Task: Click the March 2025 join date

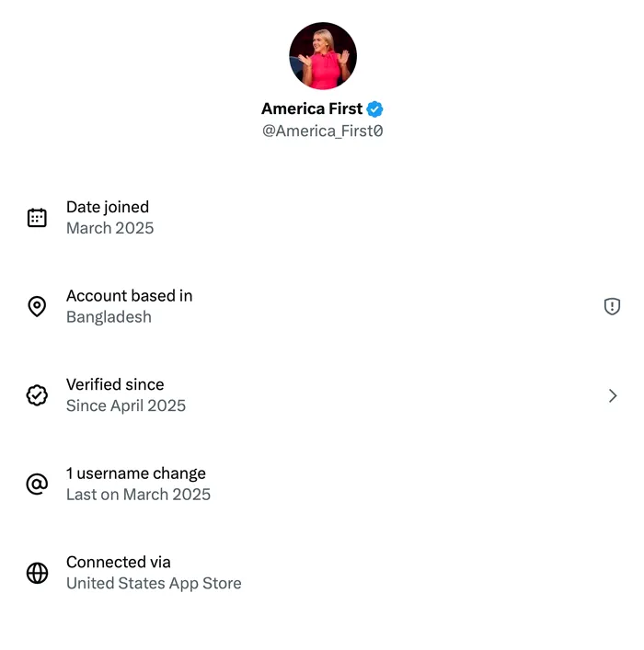Action: pyautogui.click(x=110, y=228)
